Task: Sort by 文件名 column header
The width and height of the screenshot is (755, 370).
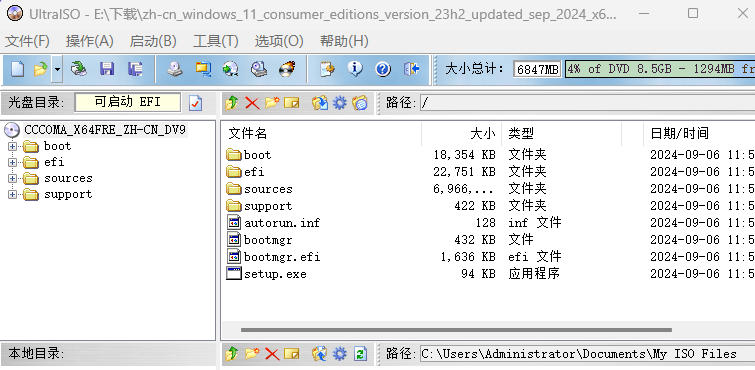Action: [x=322, y=133]
